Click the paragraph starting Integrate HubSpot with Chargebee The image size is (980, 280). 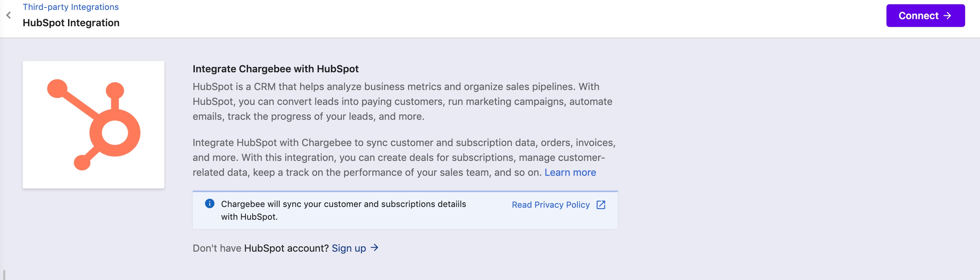[404, 157]
